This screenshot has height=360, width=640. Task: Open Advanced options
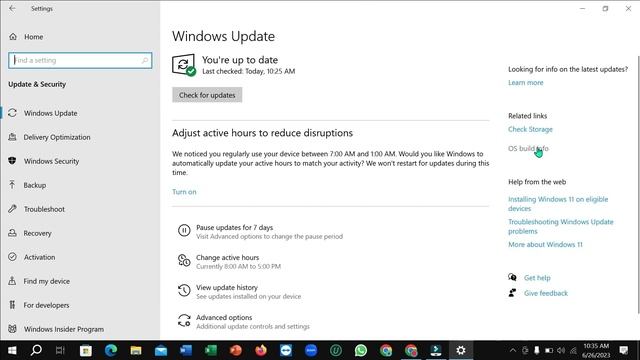pyautogui.click(x=224, y=318)
